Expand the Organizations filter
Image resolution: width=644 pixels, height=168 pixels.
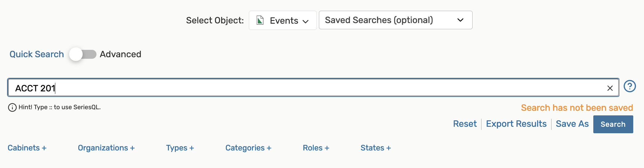click(x=106, y=148)
